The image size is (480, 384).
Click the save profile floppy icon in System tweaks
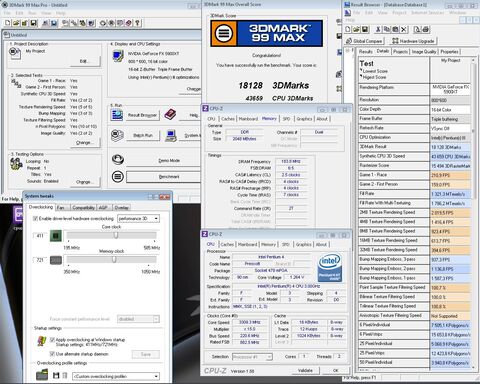(x=56, y=376)
